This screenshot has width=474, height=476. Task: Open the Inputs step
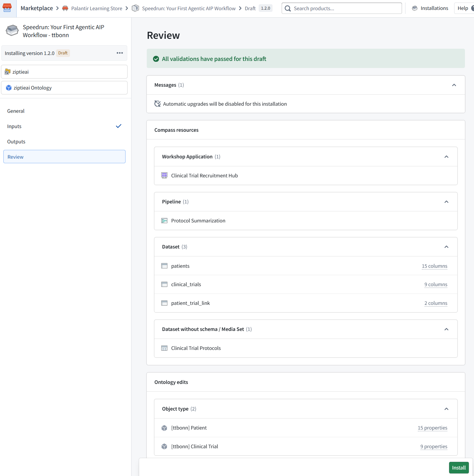click(x=64, y=126)
